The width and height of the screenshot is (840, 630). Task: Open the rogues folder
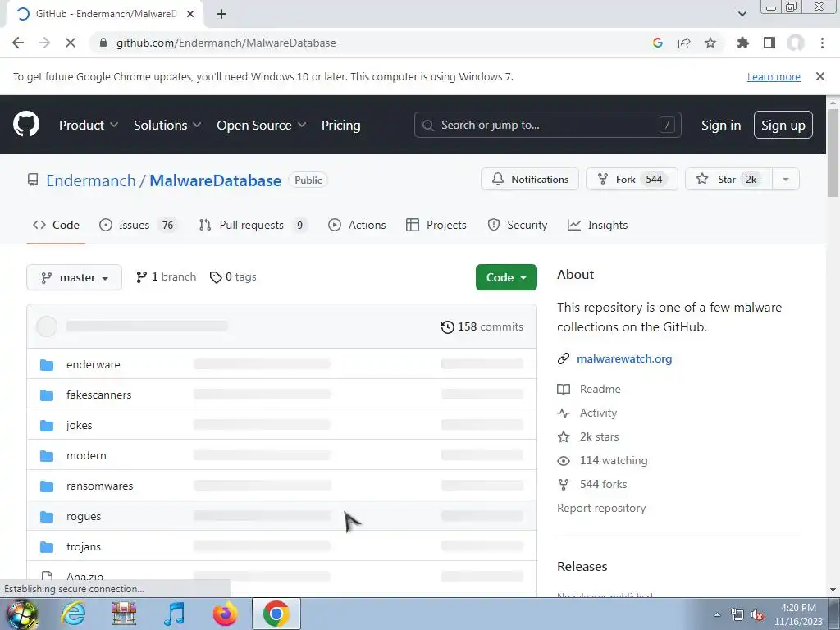[84, 517]
